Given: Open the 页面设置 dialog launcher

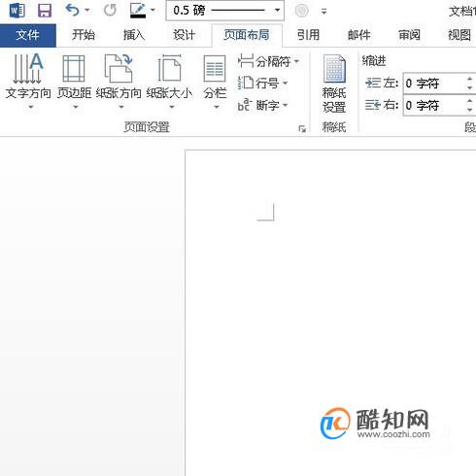Looking at the screenshot, I should point(302,129).
